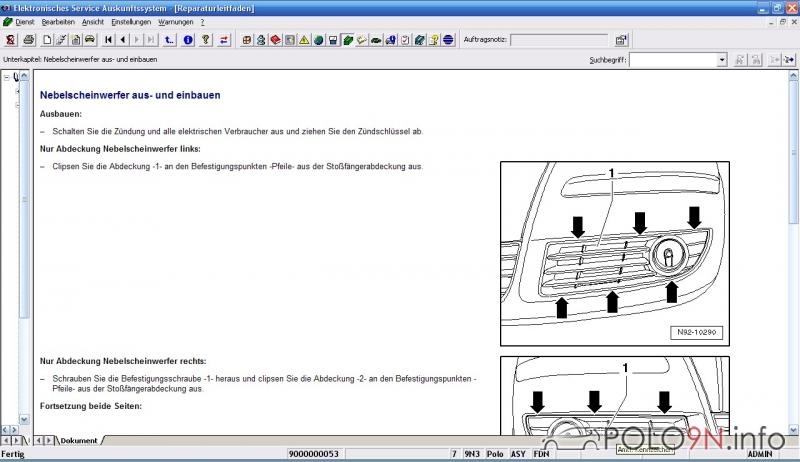Click the blue info circle icon
The image size is (800, 462).
tap(187, 40)
